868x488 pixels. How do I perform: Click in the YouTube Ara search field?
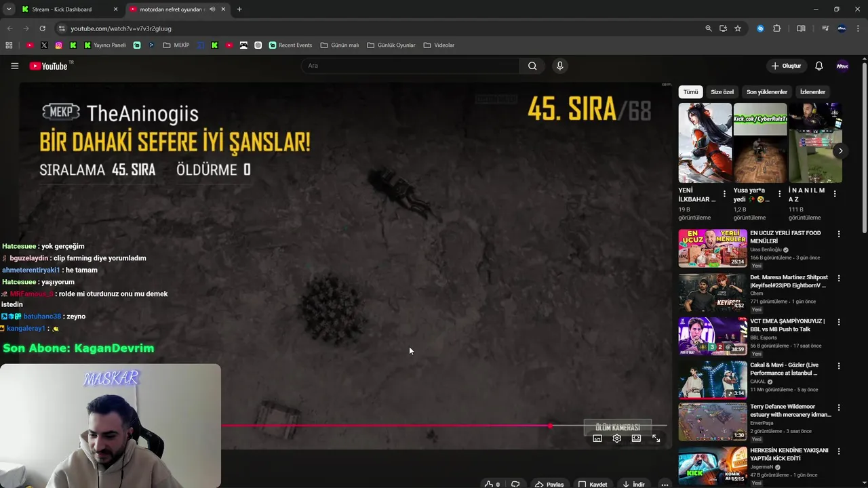tap(410, 66)
